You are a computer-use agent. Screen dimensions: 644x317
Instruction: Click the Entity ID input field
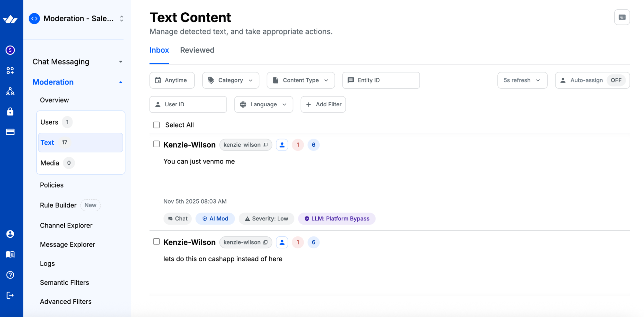(380, 80)
